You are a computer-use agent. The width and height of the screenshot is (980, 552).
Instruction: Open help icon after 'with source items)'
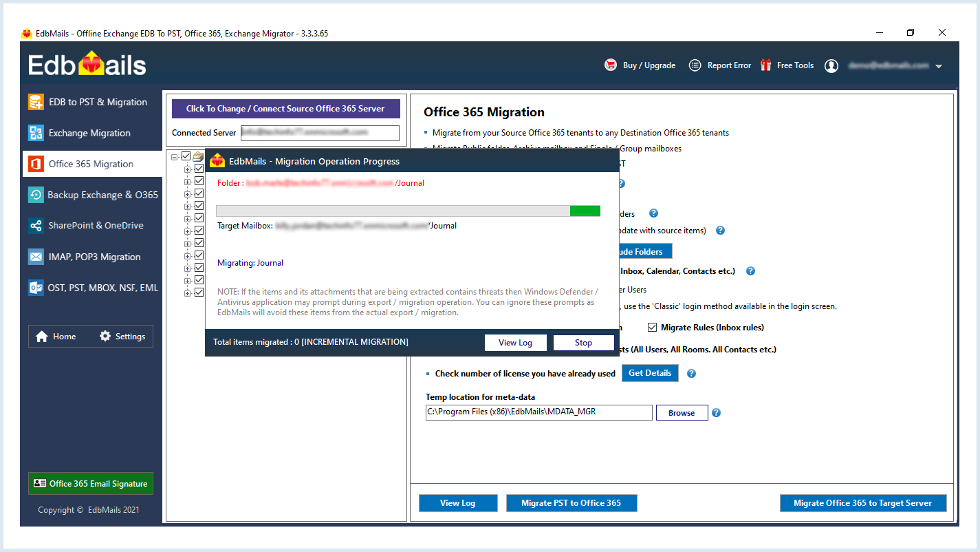pyautogui.click(x=720, y=231)
